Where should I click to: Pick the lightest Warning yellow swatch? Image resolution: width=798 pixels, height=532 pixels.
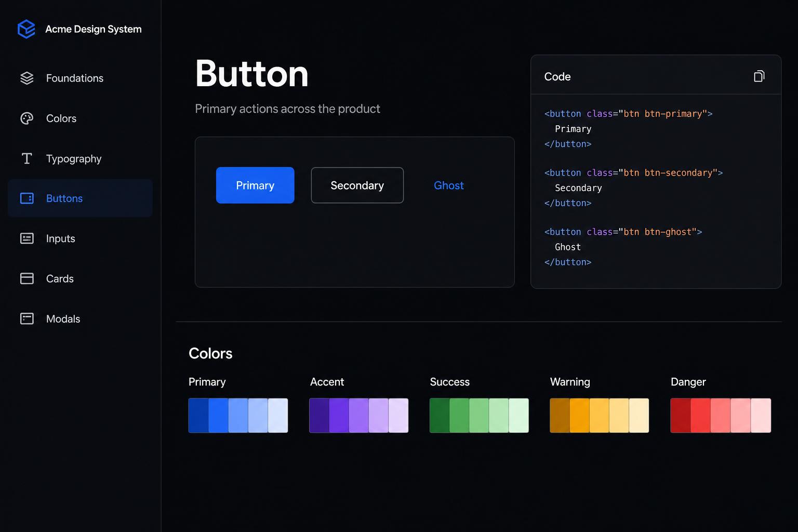tap(639, 416)
